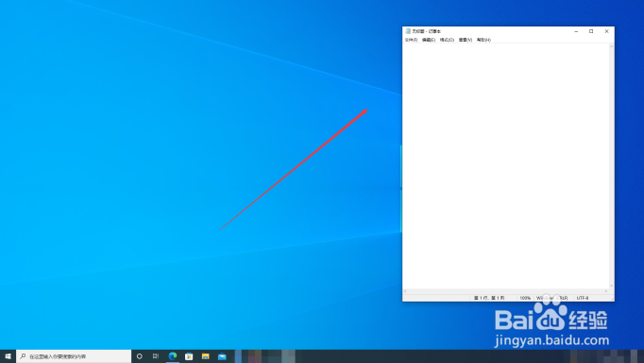Open the Mail app from the taskbar

pyautogui.click(x=222, y=356)
